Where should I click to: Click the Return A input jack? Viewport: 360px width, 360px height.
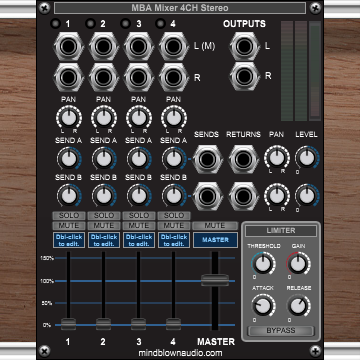click(x=244, y=159)
